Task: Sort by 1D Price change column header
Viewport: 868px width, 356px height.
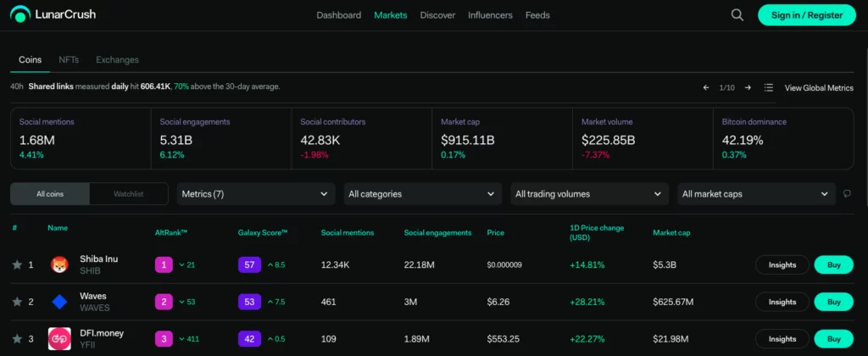Action: 597,232
